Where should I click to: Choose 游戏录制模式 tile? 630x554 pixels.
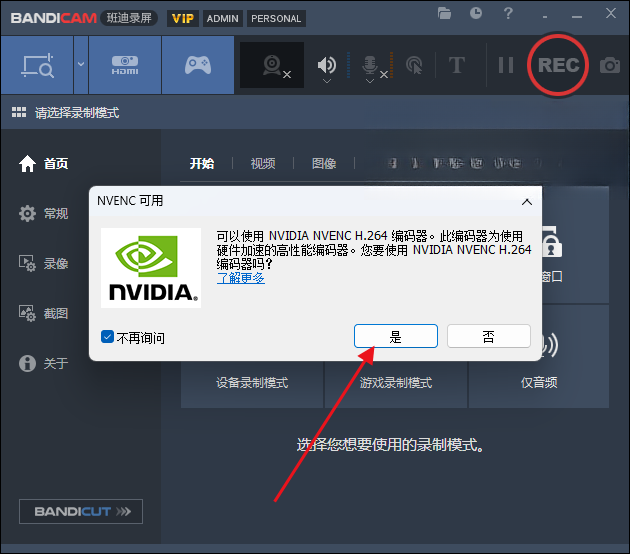pos(396,383)
